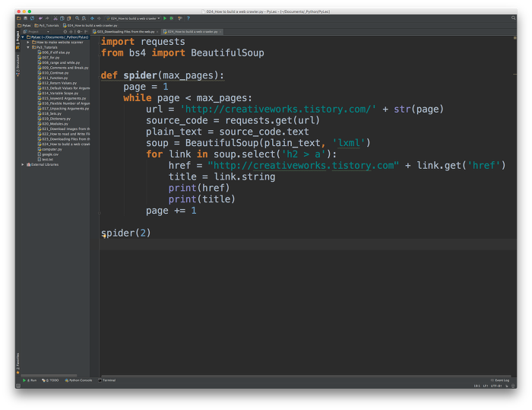Expand How to make website scanner folder

point(28,42)
